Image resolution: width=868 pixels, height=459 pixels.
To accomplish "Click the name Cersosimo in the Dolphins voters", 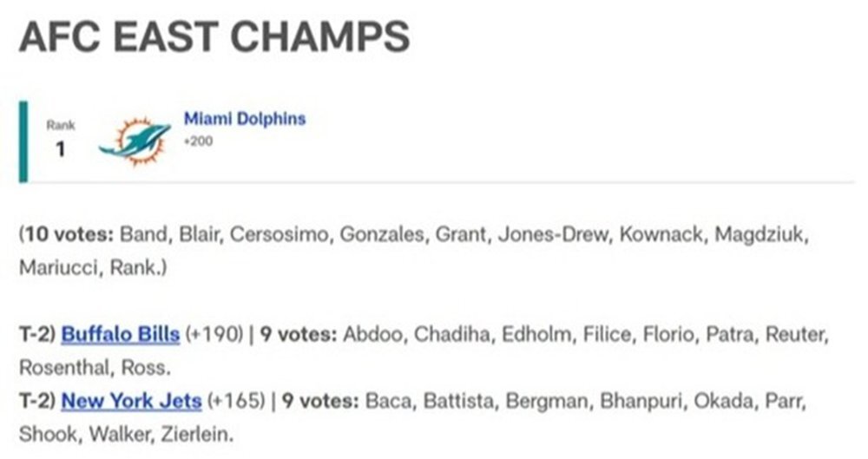I will click(279, 234).
